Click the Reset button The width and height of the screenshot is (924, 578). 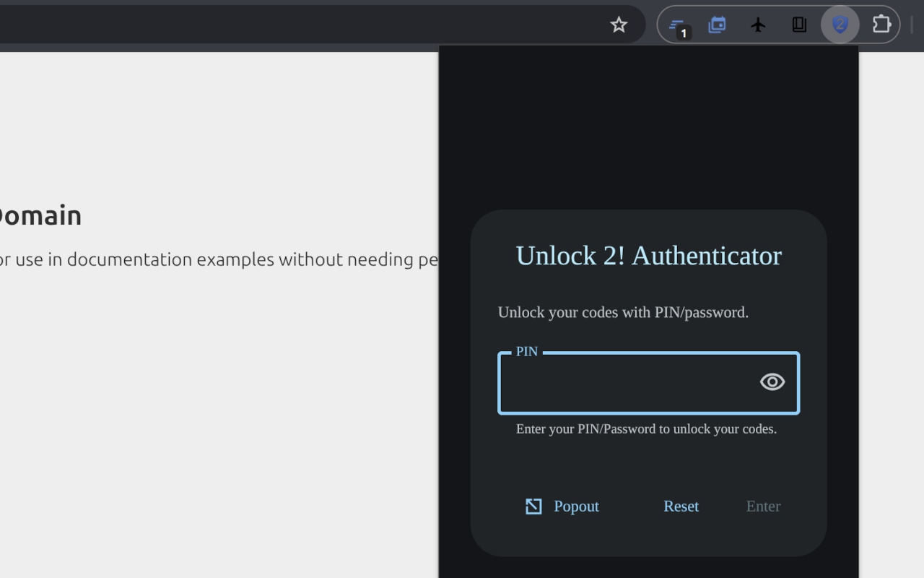point(681,506)
